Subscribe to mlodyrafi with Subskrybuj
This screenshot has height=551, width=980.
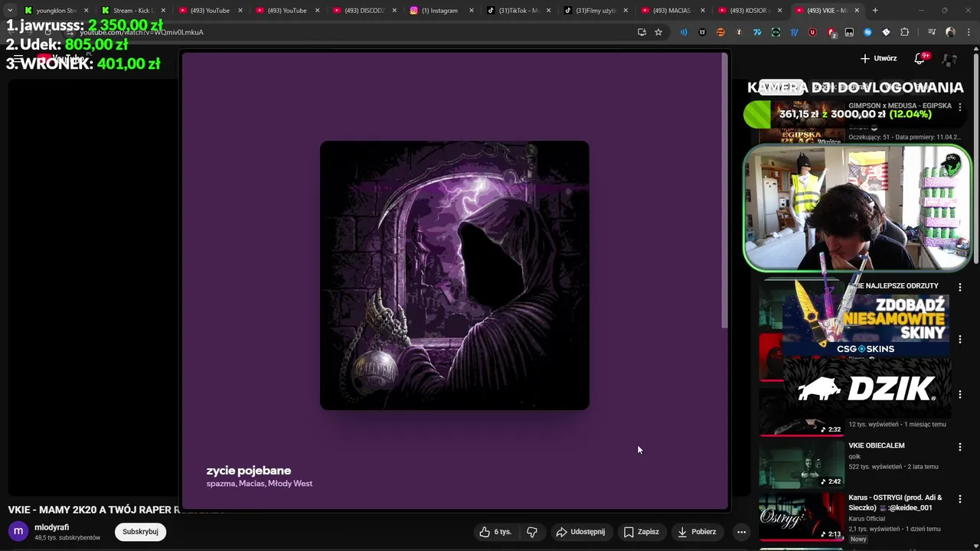coord(140,532)
